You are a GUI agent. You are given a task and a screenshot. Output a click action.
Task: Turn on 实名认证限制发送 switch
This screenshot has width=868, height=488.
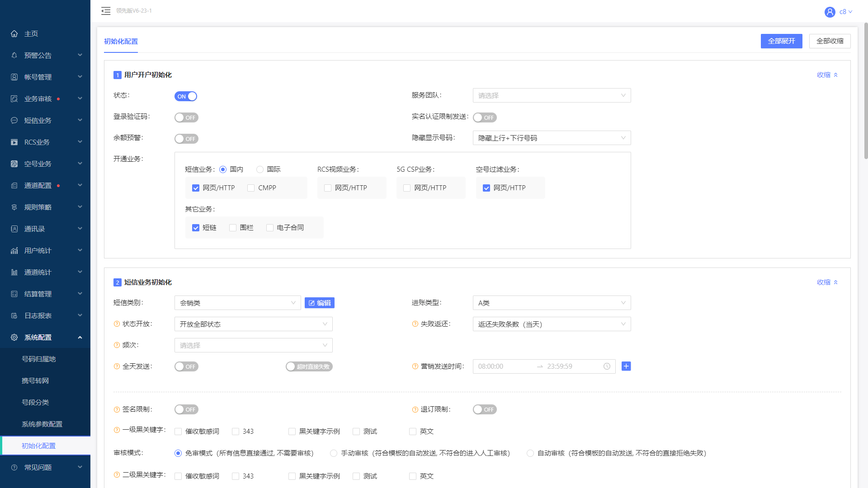(485, 117)
